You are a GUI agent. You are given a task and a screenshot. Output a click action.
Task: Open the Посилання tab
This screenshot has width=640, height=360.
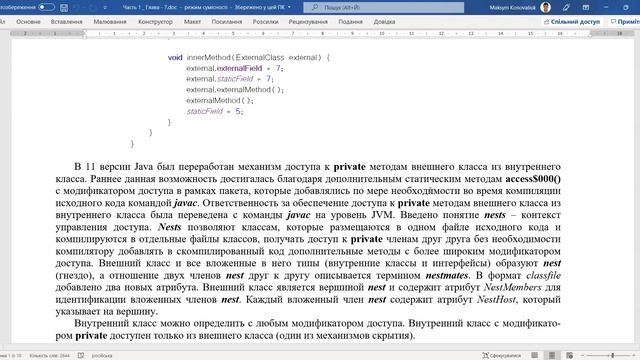pos(227,22)
